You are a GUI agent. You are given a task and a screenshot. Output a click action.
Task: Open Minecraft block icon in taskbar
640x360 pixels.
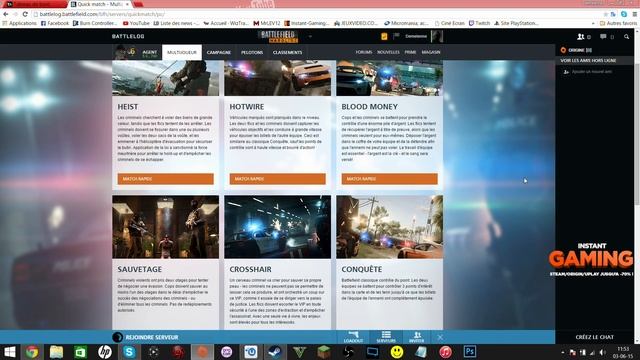(x=324, y=352)
